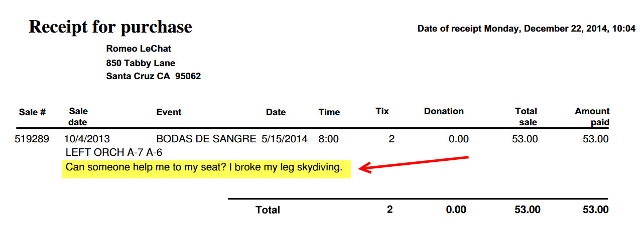Image resolution: width=644 pixels, height=225 pixels.
Task: Click the Sale # column header
Action: (33, 112)
